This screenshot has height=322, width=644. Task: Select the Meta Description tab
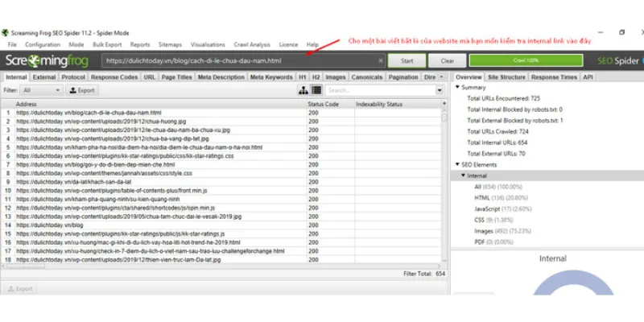tap(221, 77)
